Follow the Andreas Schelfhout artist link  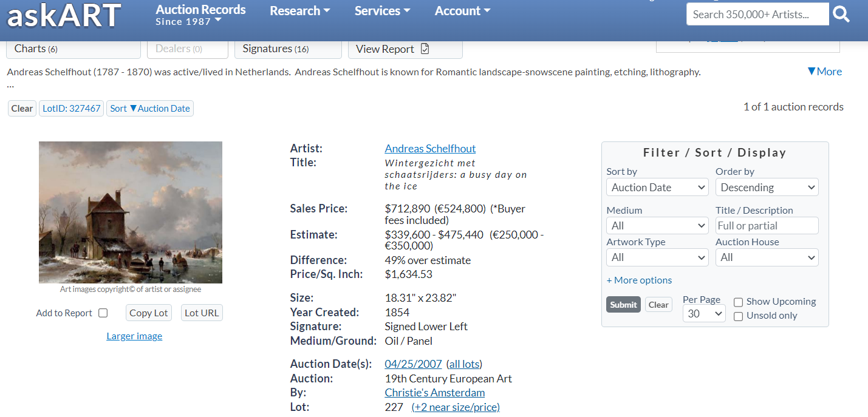tap(430, 149)
